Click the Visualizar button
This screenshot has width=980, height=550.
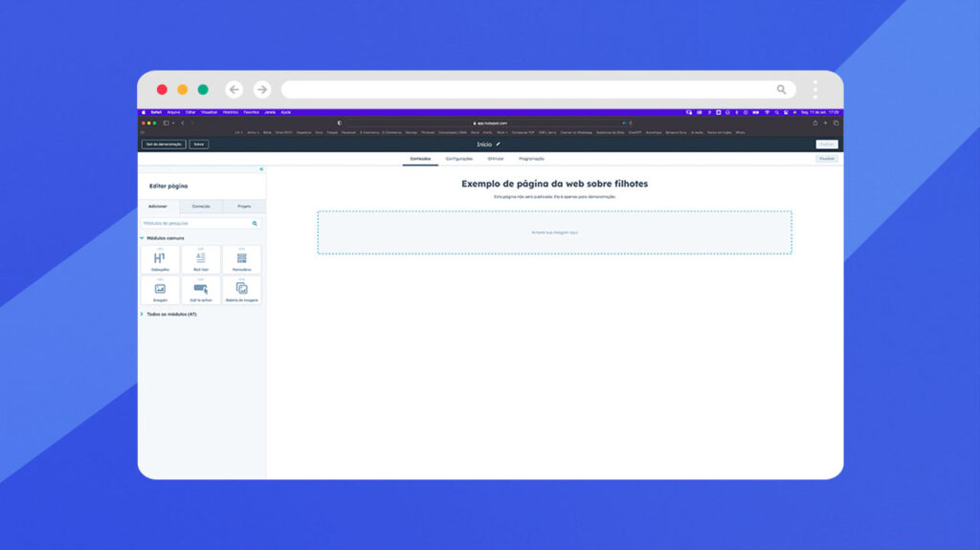point(827,159)
